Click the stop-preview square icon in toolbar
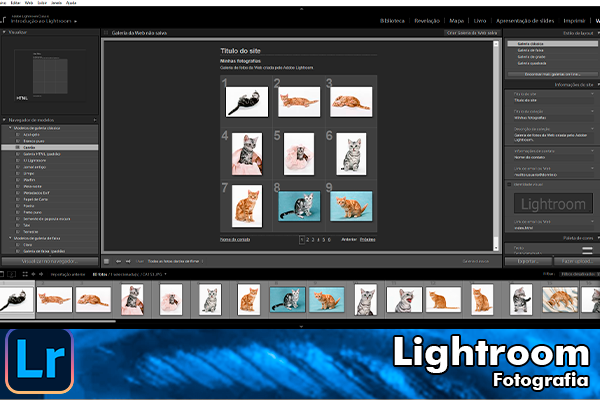This screenshot has height=400, width=600. pyautogui.click(x=106, y=261)
